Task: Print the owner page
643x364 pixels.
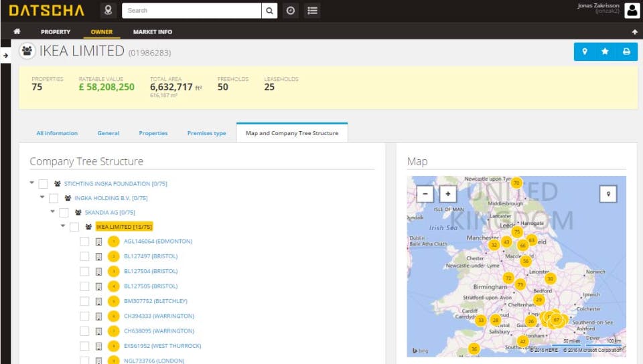Action: coord(626,52)
